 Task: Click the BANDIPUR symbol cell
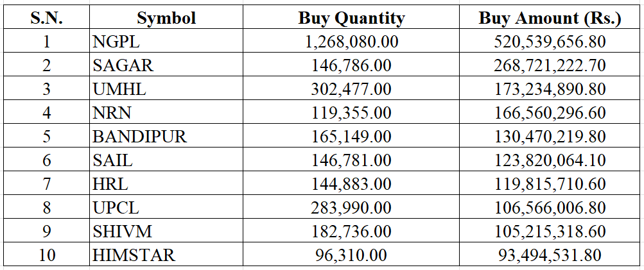pyautogui.click(x=139, y=137)
